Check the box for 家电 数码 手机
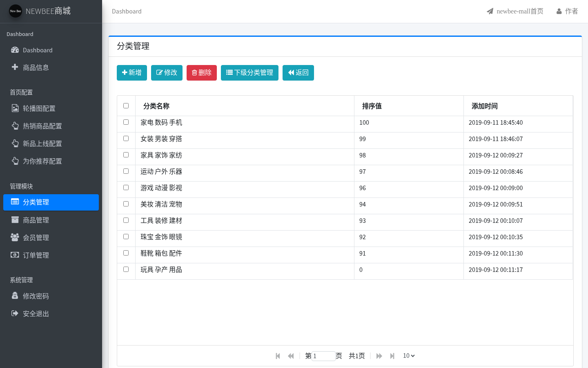588x368 pixels. [126, 122]
